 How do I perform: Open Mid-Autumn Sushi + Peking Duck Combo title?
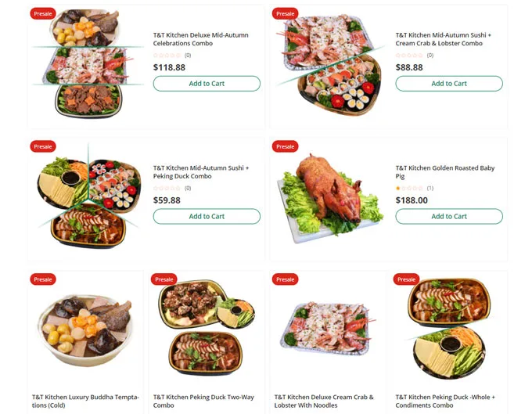click(x=201, y=172)
